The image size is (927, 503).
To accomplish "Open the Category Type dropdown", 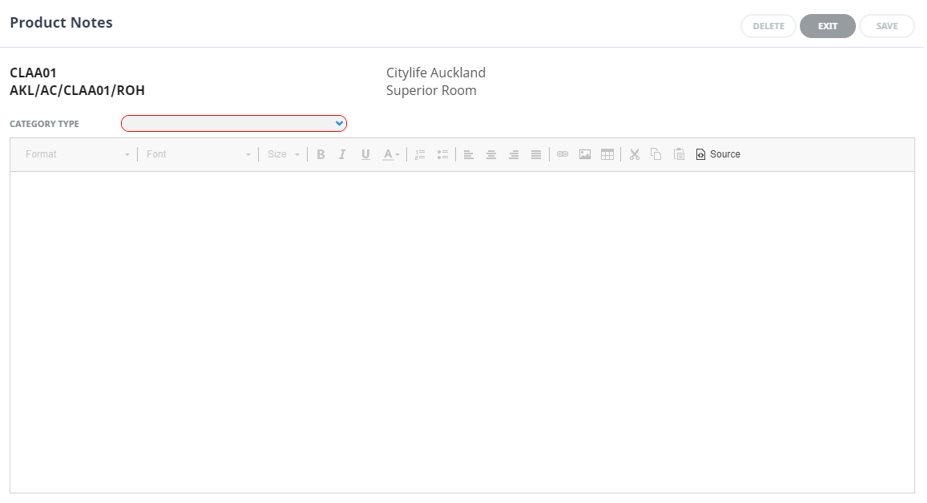I will 234,124.
